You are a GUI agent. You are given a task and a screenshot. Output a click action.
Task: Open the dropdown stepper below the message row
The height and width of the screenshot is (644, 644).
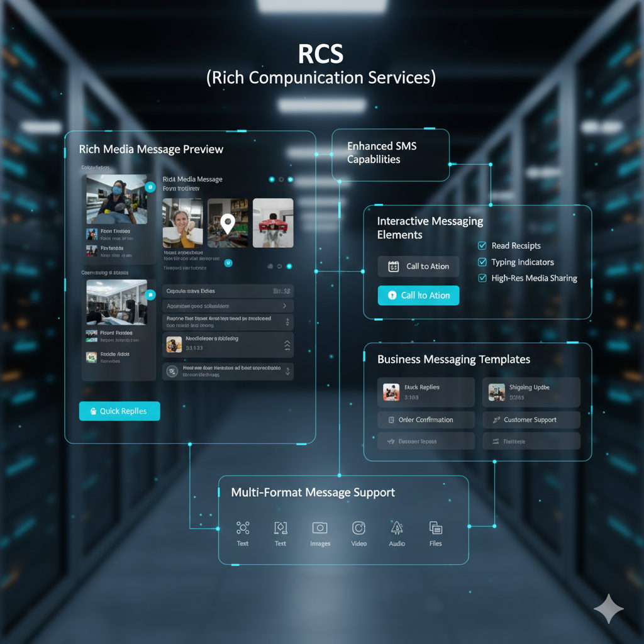coord(288,371)
